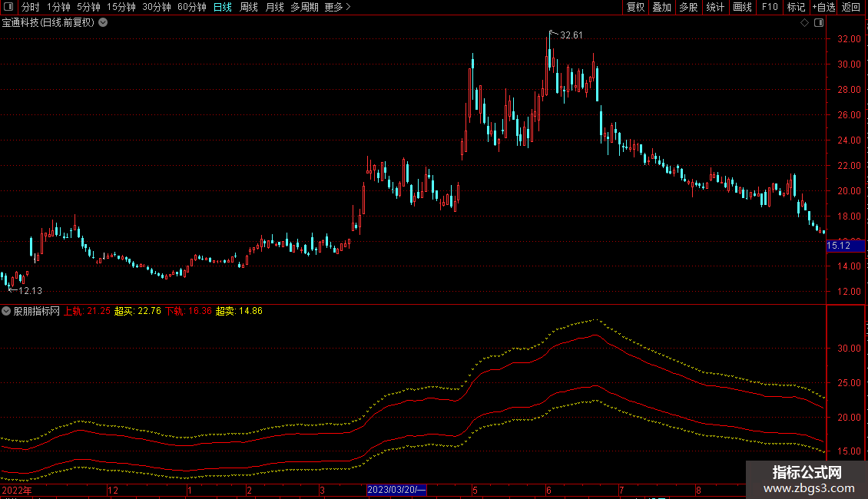Click the 返回 return button
The image size is (868, 499).
click(x=851, y=7)
